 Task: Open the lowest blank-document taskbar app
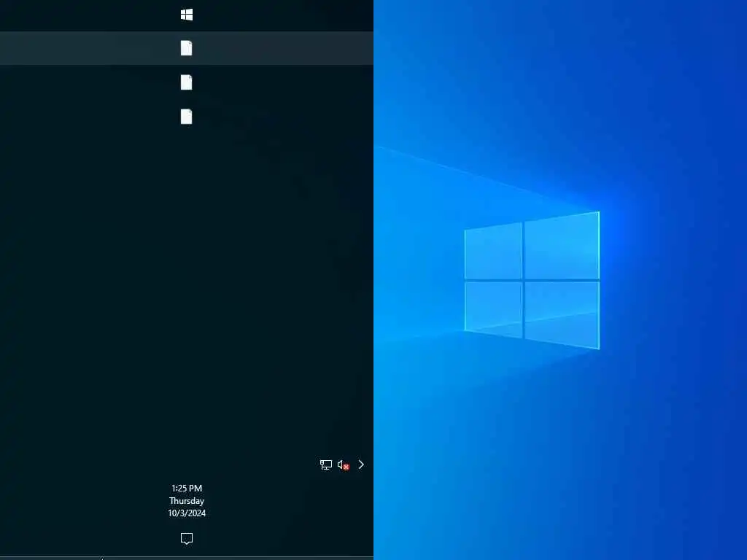tap(187, 117)
